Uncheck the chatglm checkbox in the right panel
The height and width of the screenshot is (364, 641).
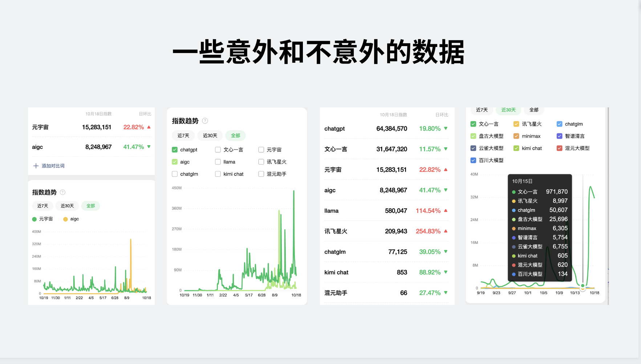pos(559,124)
